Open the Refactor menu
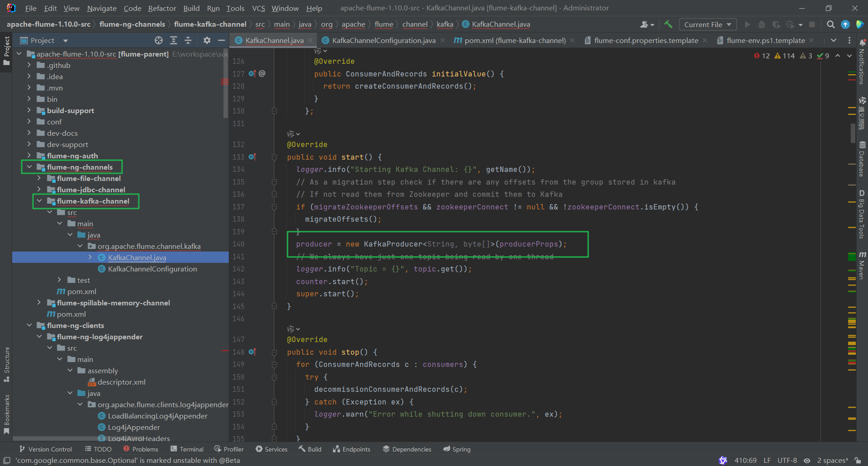 pos(162,8)
